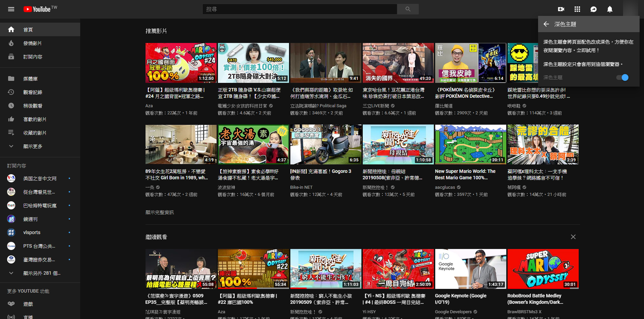Screen dimensions: 644x319
Task: Open the 消失的國界 video thumbnail
Action: click(398, 63)
